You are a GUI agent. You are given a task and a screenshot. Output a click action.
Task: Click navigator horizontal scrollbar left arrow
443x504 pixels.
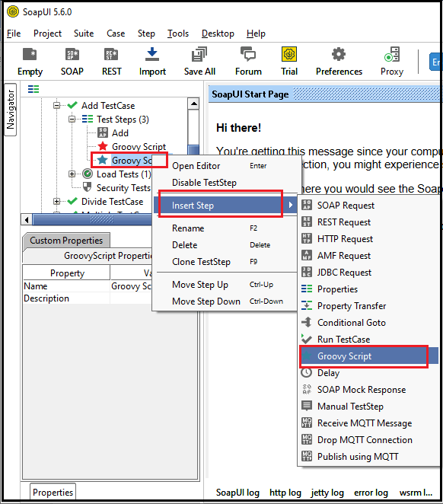pyautogui.click(x=27, y=220)
